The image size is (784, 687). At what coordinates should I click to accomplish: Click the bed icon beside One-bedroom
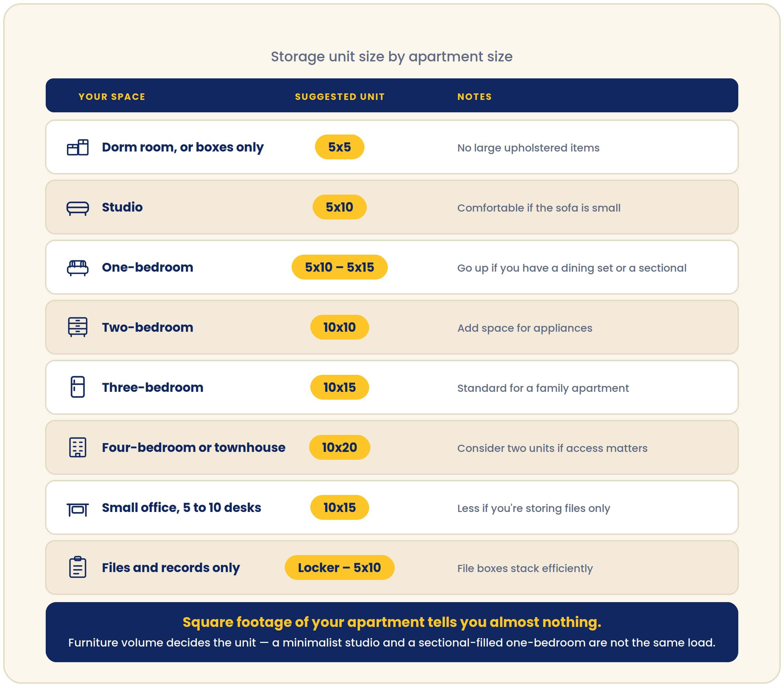(x=77, y=268)
